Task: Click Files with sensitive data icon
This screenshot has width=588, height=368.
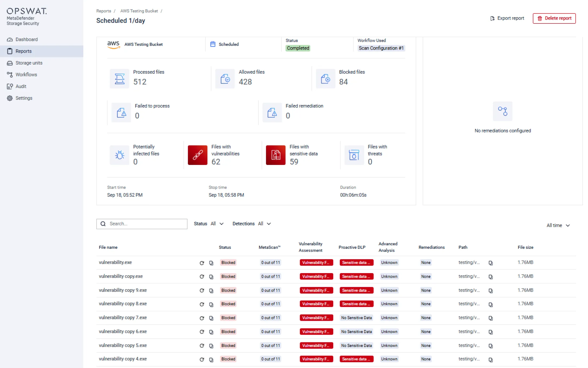Action: [275, 155]
